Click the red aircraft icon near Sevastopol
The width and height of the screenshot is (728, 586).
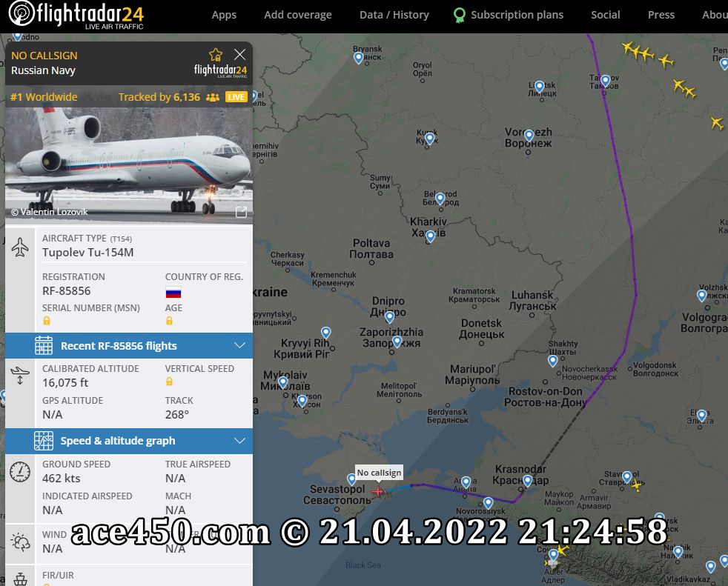(x=378, y=491)
